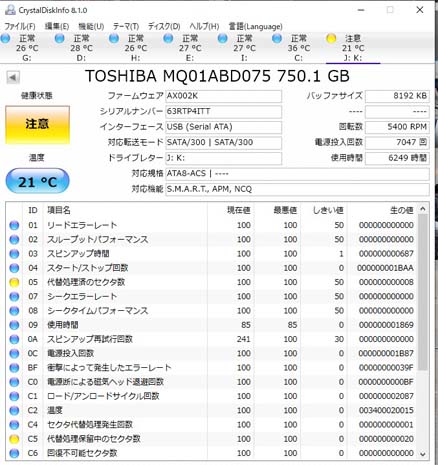438x465 pixels.
Task: Click yellow caution orb for drive J: K:
Action: (331, 38)
